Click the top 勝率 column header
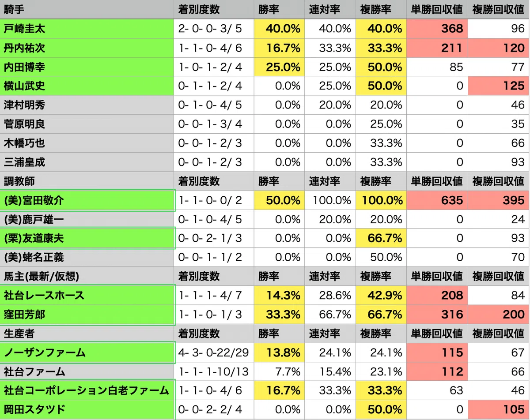The image size is (530, 420). [280, 10]
